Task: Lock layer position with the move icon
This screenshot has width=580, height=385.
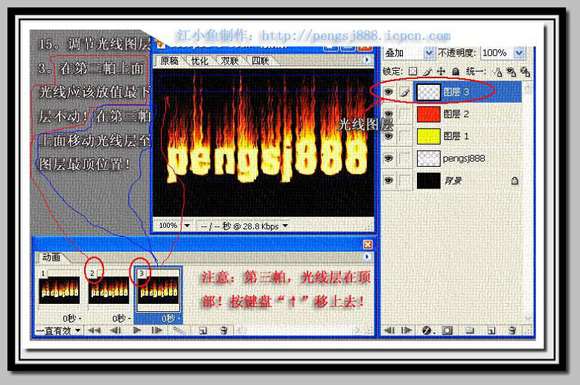Action: pos(441,71)
